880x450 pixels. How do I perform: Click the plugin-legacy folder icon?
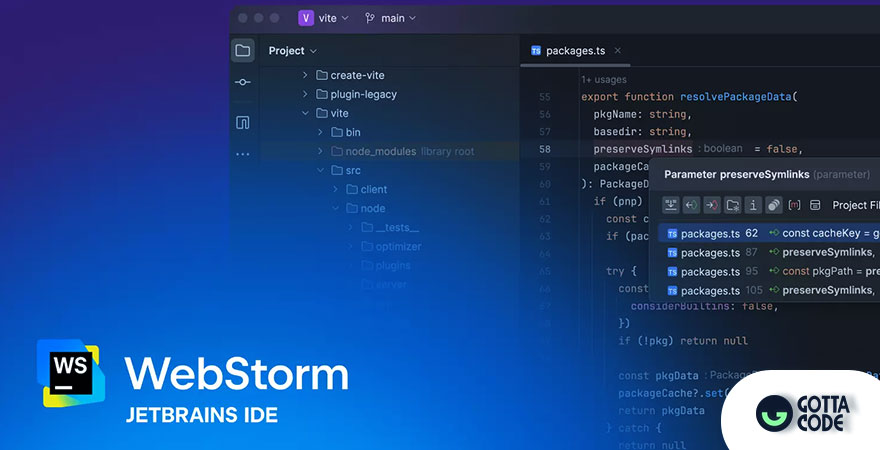[x=322, y=94]
